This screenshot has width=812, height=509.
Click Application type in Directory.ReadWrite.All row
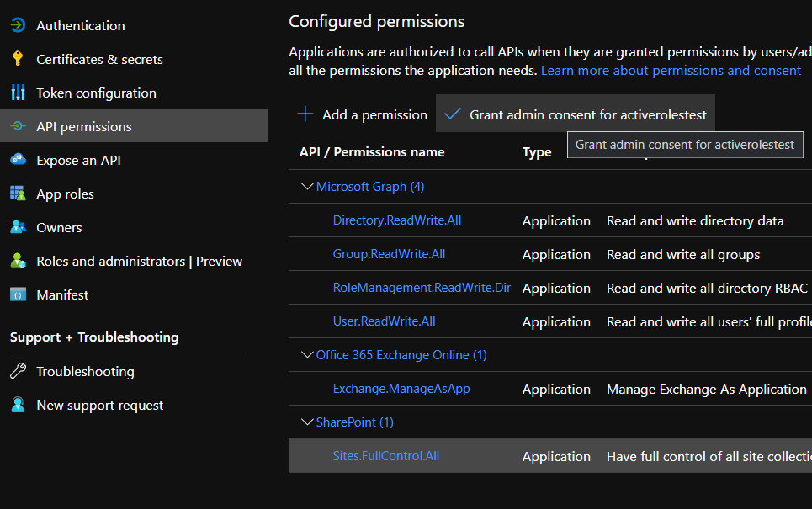coord(556,221)
